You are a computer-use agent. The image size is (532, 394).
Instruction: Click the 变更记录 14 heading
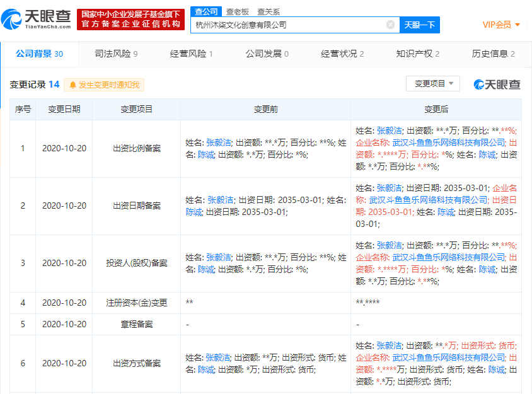35,84
